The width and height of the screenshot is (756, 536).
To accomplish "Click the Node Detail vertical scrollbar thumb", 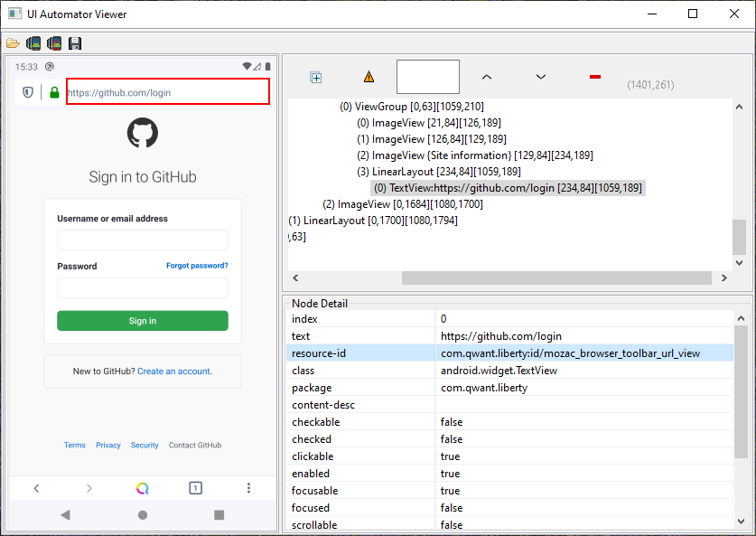I will pyautogui.click(x=741, y=391).
